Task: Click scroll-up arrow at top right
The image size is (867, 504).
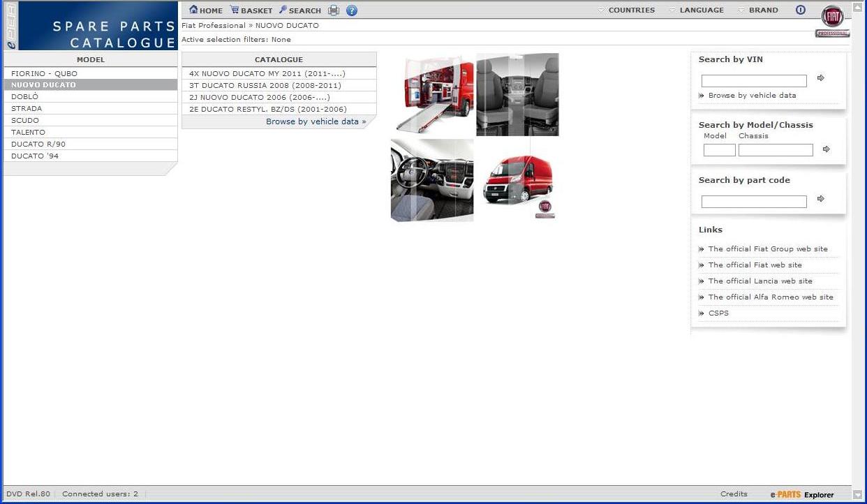Action: 858,7
